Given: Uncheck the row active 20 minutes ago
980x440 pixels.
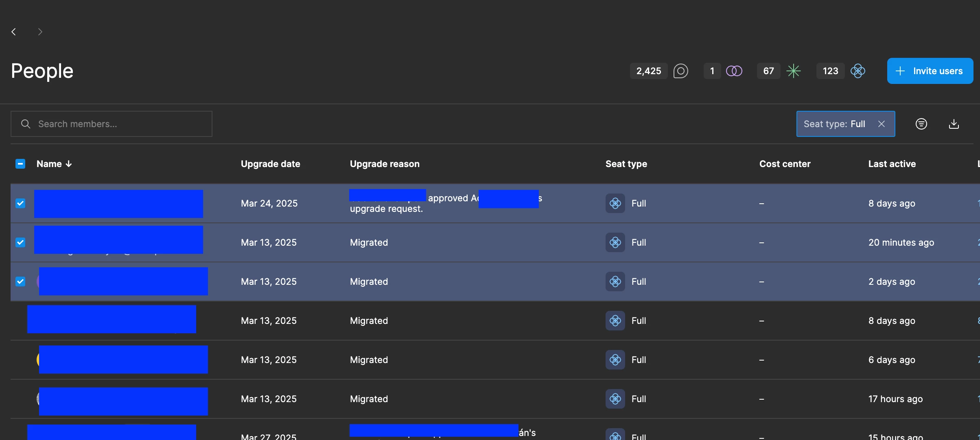Looking at the screenshot, I should point(20,242).
